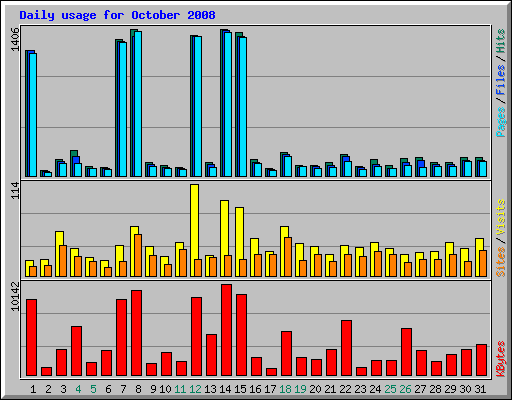Screen dimensions: 512x400
Task: Click day '6' on the x-axis
Action: point(108,389)
